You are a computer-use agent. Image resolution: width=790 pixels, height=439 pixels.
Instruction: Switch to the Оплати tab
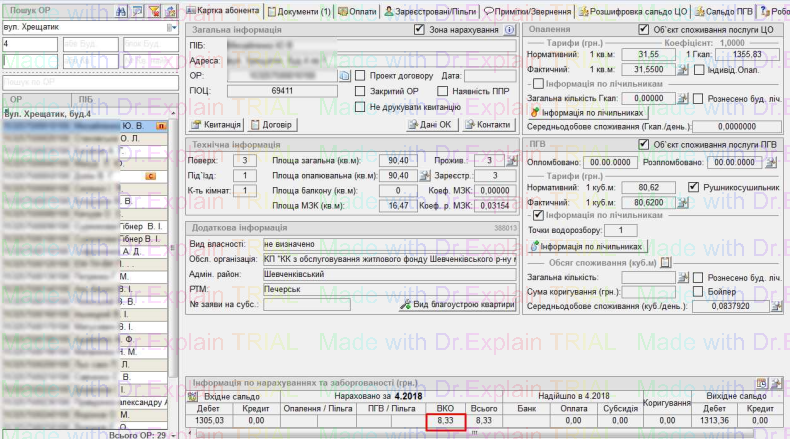pos(357,11)
